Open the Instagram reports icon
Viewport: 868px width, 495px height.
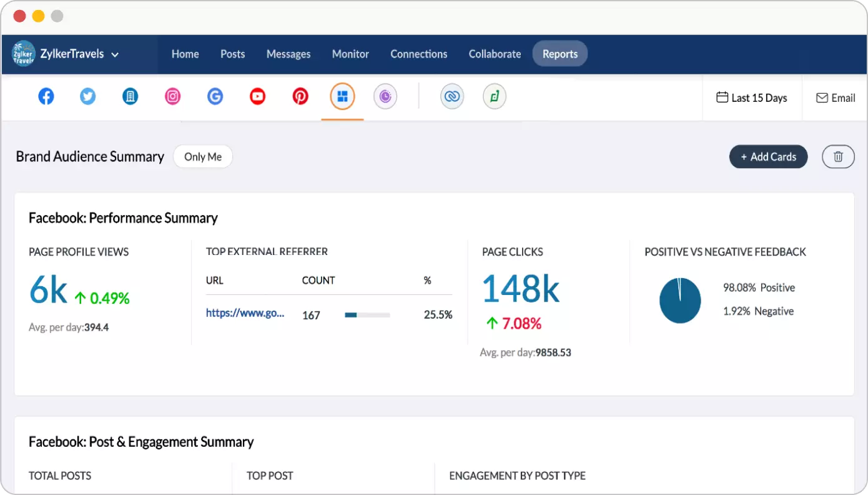tap(173, 97)
